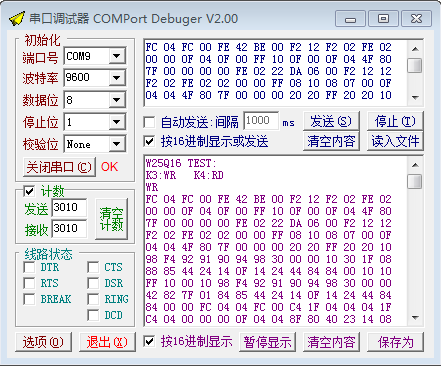Image resolution: width=441 pixels, height=366 pixels.
Task: Toggle the CTS checkbox
Action: tap(93, 267)
